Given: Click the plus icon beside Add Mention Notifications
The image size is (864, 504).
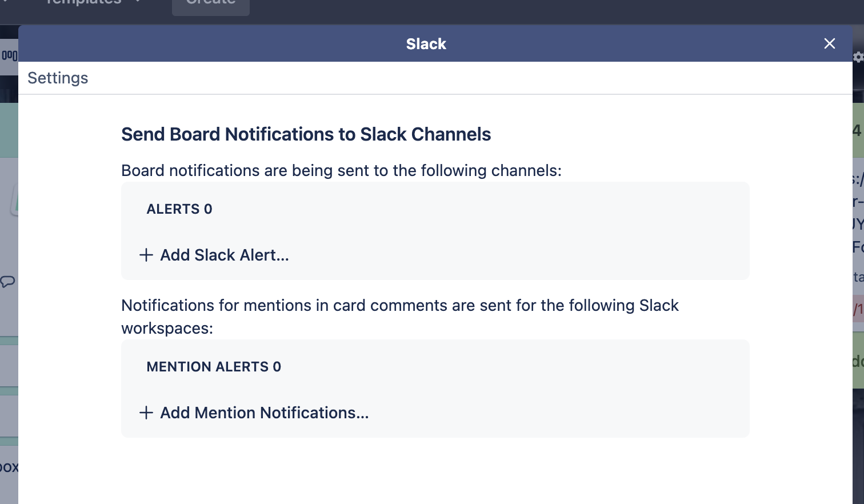Looking at the screenshot, I should [146, 413].
